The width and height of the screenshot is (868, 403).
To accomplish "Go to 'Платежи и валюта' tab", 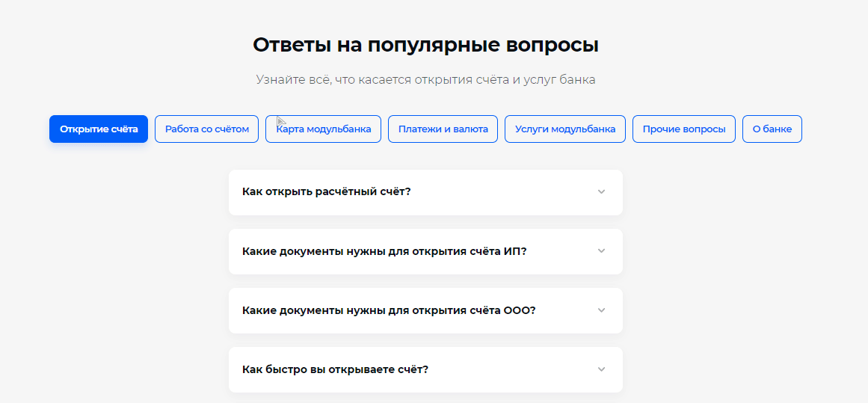I will click(x=443, y=129).
